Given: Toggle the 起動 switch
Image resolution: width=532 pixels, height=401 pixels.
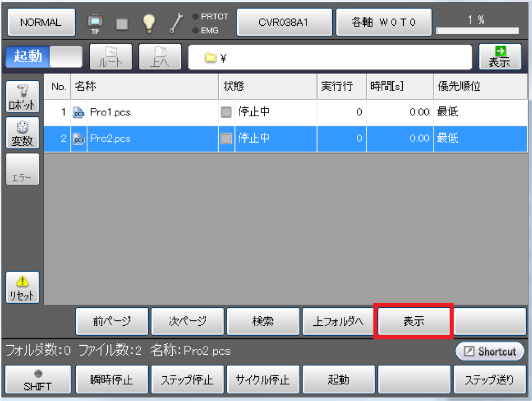Looking at the screenshot, I should [x=44, y=57].
